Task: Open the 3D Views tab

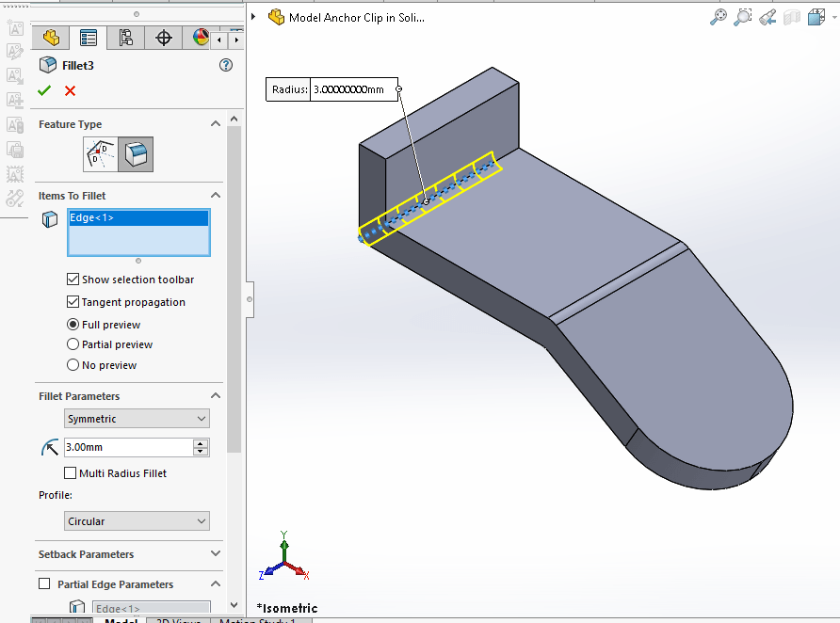Action: pyautogui.click(x=177, y=619)
